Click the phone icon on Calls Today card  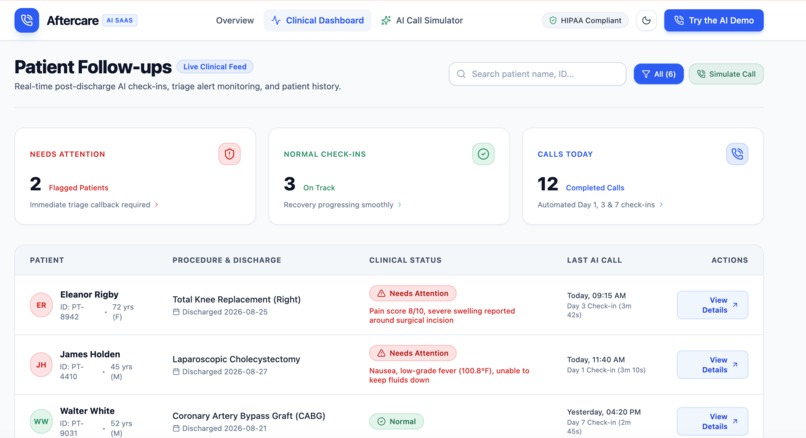pyautogui.click(x=737, y=154)
